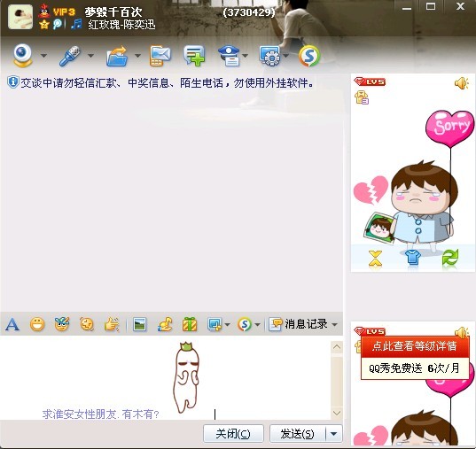This screenshot has width=476, height=449.
Task: Send a gift using the gift box icon
Action: tap(190, 324)
